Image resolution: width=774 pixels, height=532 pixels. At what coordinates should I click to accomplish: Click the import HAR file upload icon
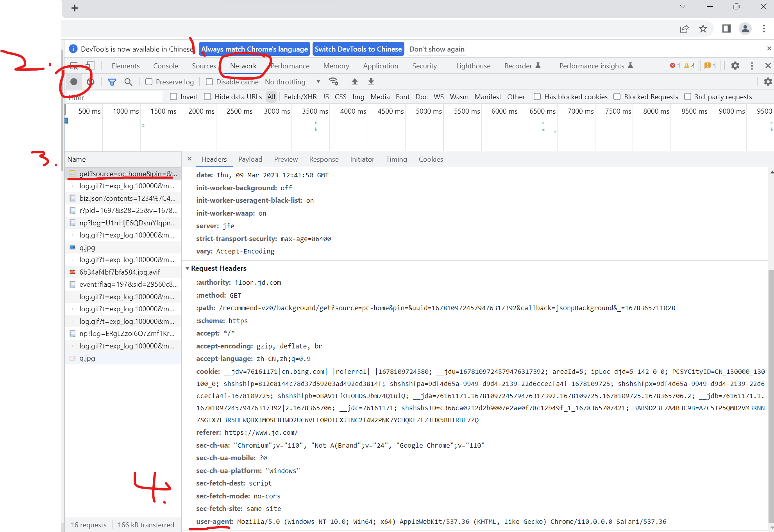coord(355,82)
